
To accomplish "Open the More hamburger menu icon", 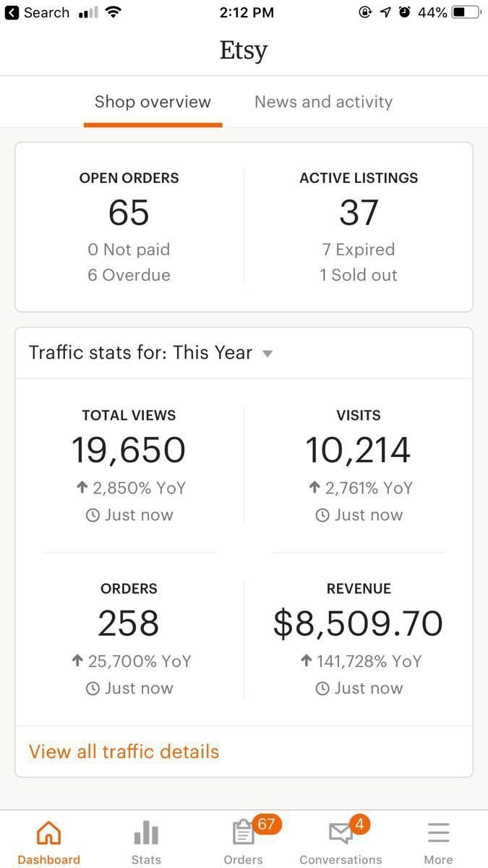I will 438,833.
